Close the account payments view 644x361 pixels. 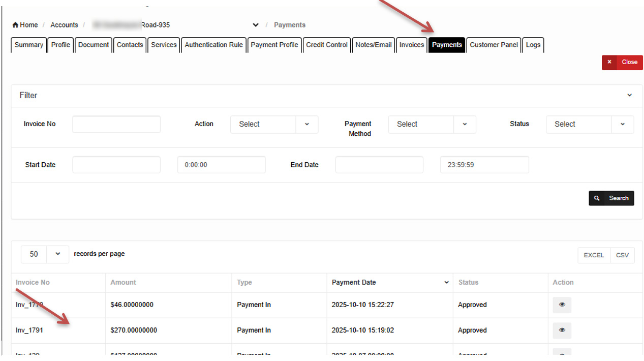click(622, 62)
